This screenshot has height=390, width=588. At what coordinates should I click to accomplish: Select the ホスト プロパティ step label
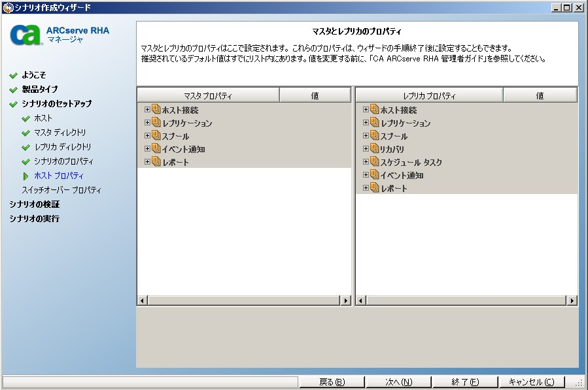coord(59,176)
